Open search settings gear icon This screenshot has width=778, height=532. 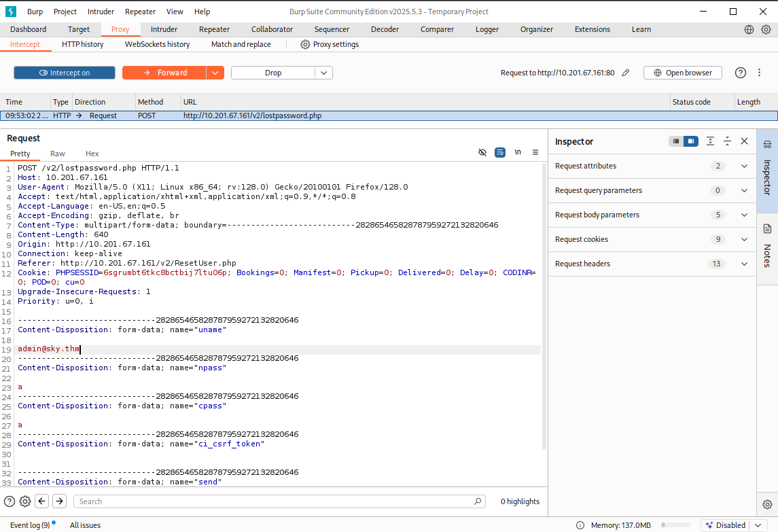(25, 501)
